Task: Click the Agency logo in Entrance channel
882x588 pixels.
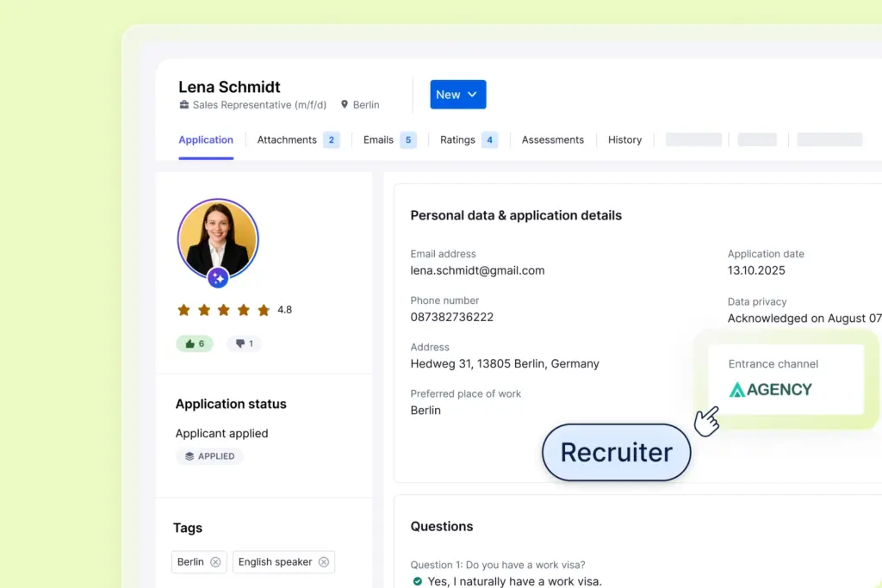Action: (x=771, y=389)
